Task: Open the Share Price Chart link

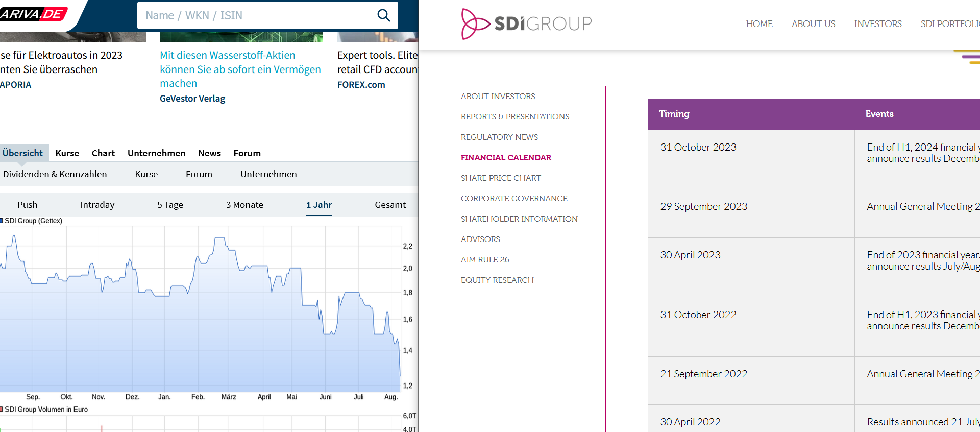Action: coord(500,178)
